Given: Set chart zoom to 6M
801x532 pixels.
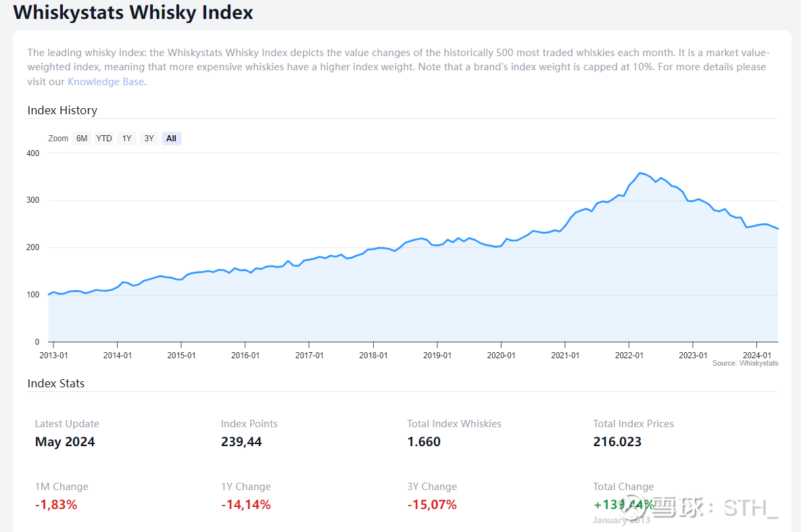Looking at the screenshot, I should tap(82, 139).
